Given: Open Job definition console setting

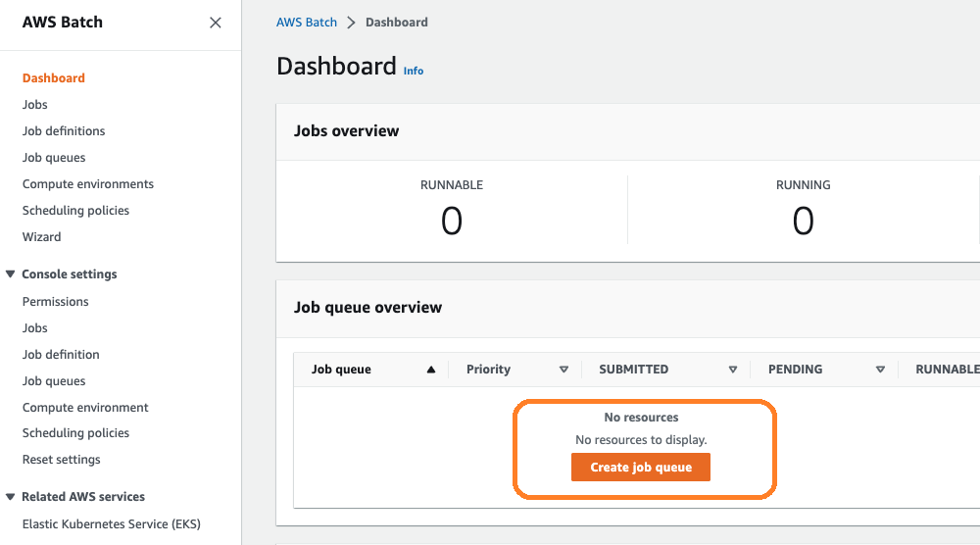Looking at the screenshot, I should (x=61, y=355).
